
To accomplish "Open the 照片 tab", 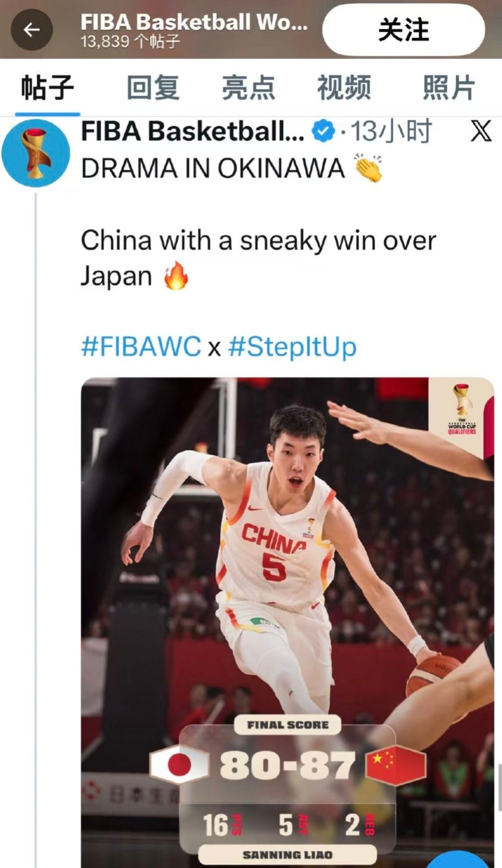I will [449, 88].
